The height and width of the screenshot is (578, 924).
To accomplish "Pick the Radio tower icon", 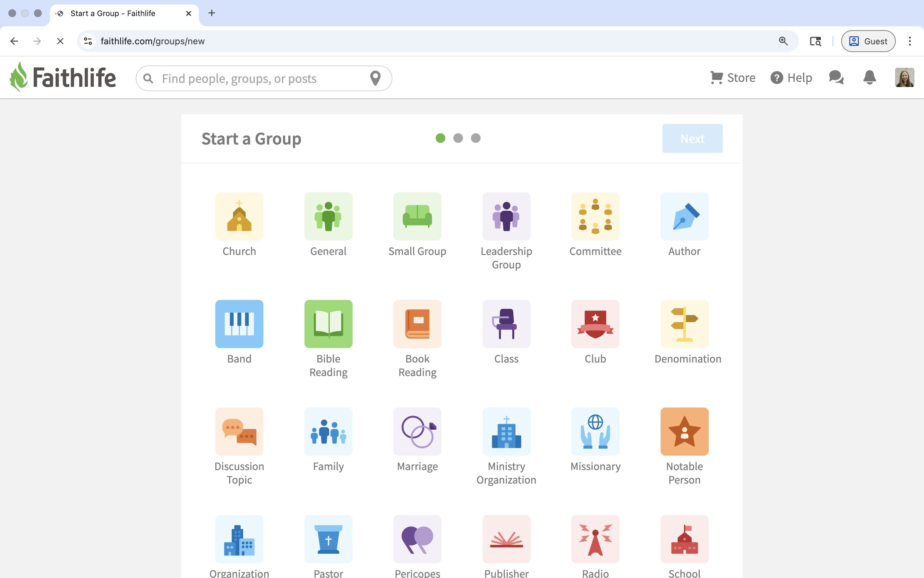I will pos(595,539).
